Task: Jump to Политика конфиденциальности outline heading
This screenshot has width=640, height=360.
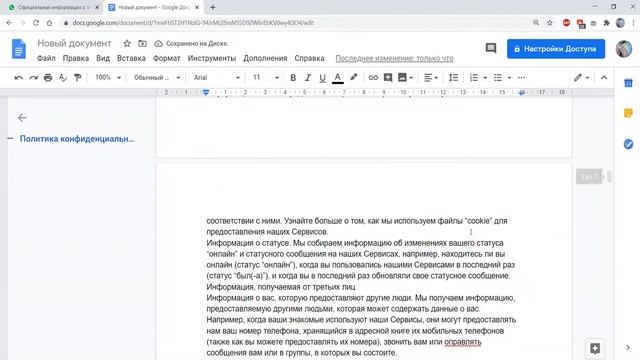Action: (x=77, y=139)
